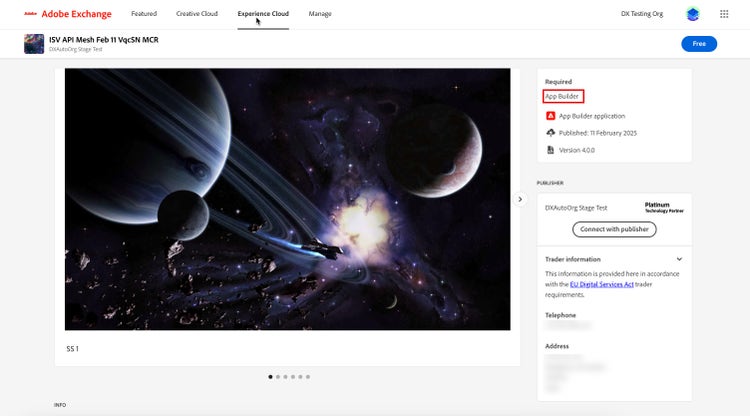Switch to the Creative Cloud tab
The width and height of the screenshot is (750, 416).
[197, 14]
